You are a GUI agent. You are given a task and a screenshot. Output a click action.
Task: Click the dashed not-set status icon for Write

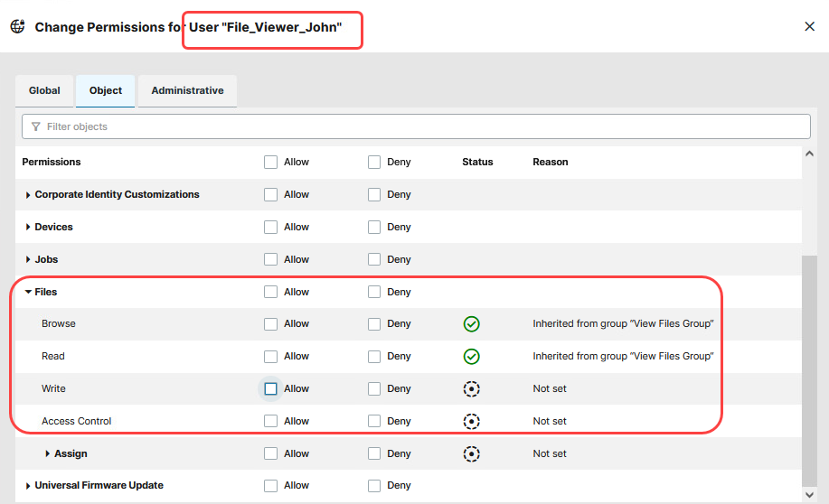[471, 389]
